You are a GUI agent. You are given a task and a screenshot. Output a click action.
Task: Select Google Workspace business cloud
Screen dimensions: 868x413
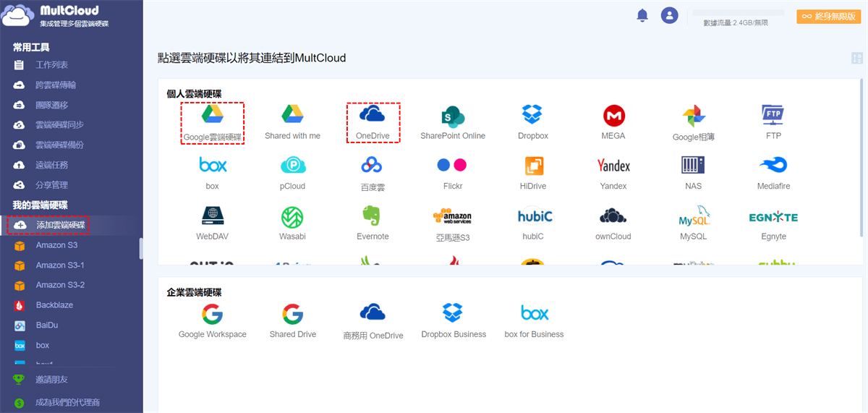pos(212,321)
